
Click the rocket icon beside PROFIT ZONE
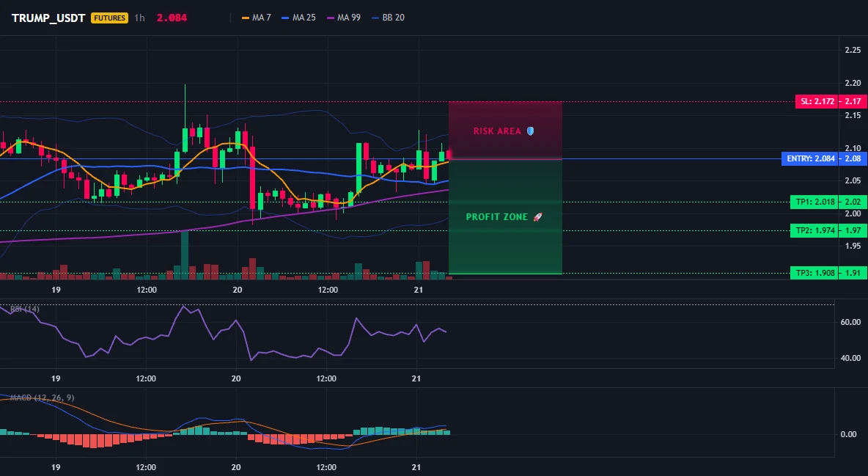[537, 216]
